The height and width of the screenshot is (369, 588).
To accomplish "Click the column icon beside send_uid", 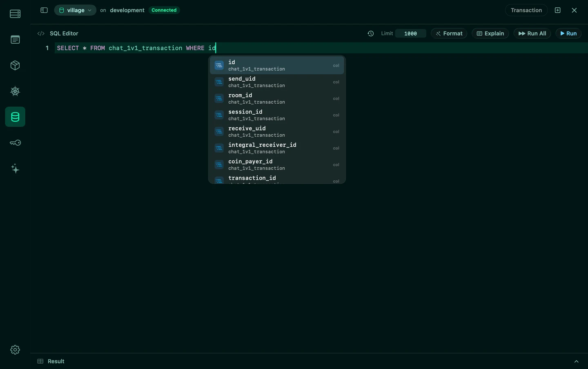I will click(x=219, y=82).
